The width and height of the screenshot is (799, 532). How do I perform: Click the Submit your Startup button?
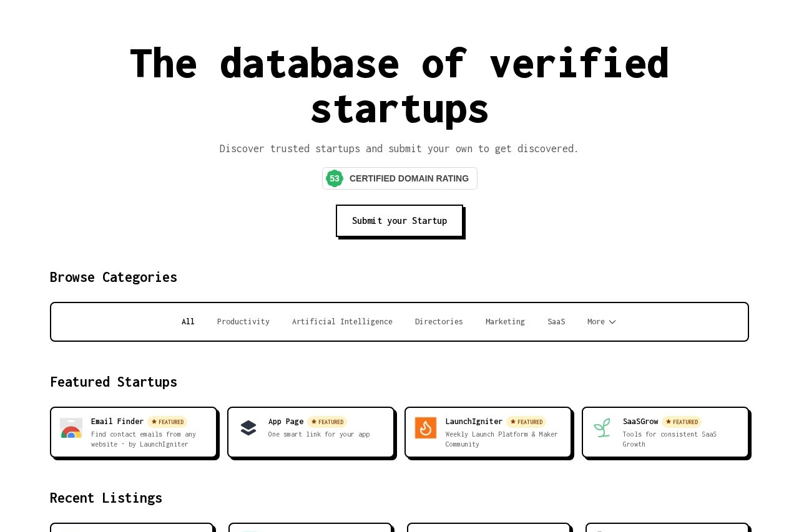(x=399, y=220)
